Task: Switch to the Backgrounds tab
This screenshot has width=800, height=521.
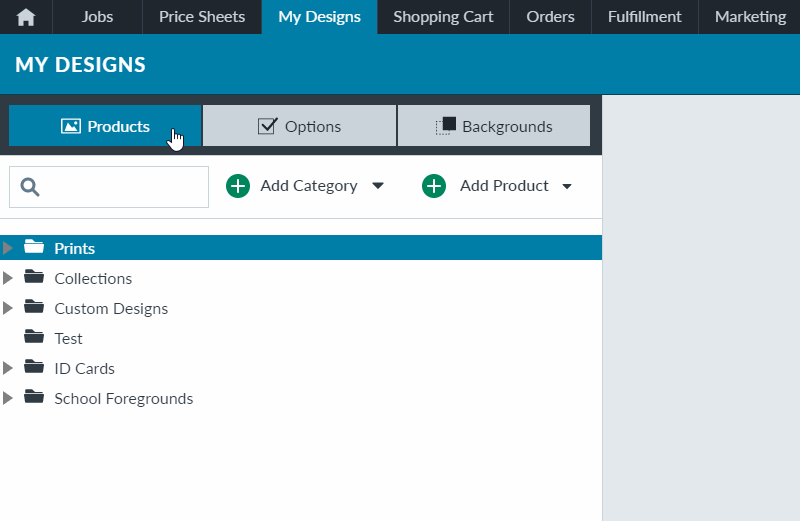Action: (494, 126)
